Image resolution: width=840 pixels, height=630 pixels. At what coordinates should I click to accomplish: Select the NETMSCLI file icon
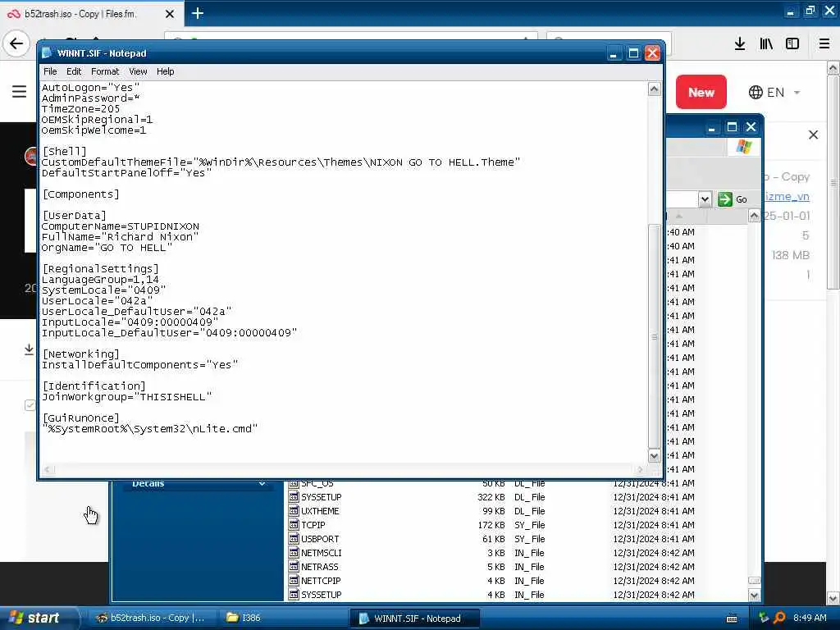tap(294, 553)
